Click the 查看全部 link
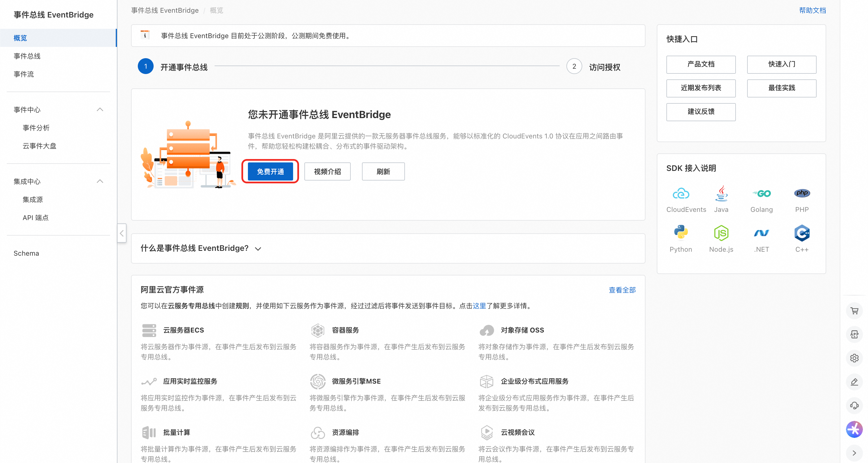868x463 pixels. (622, 290)
